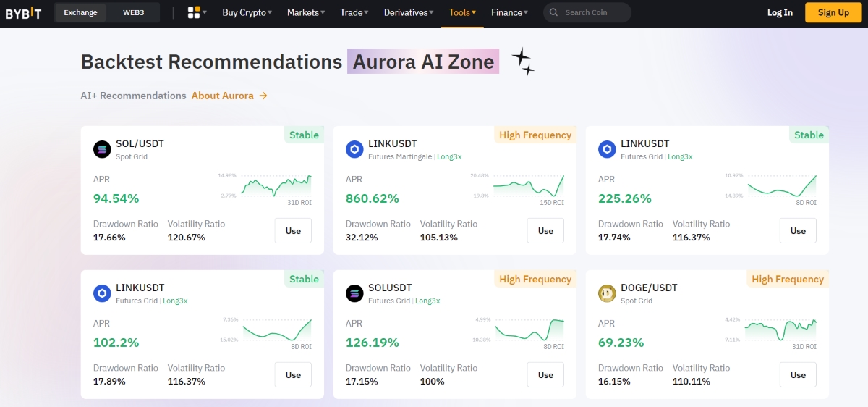Click the Sign Up button
The width and height of the screenshot is (868, 407).
(833, 12)
